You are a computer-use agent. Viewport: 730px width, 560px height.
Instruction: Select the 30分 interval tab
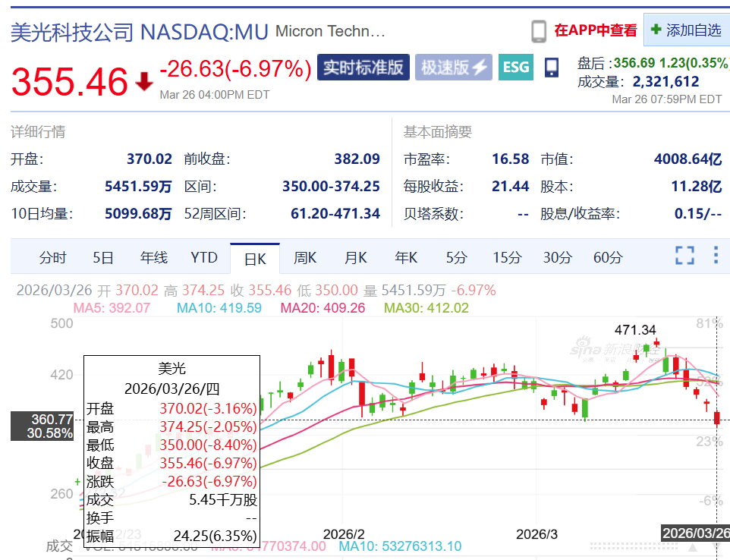tap(557, 257)
